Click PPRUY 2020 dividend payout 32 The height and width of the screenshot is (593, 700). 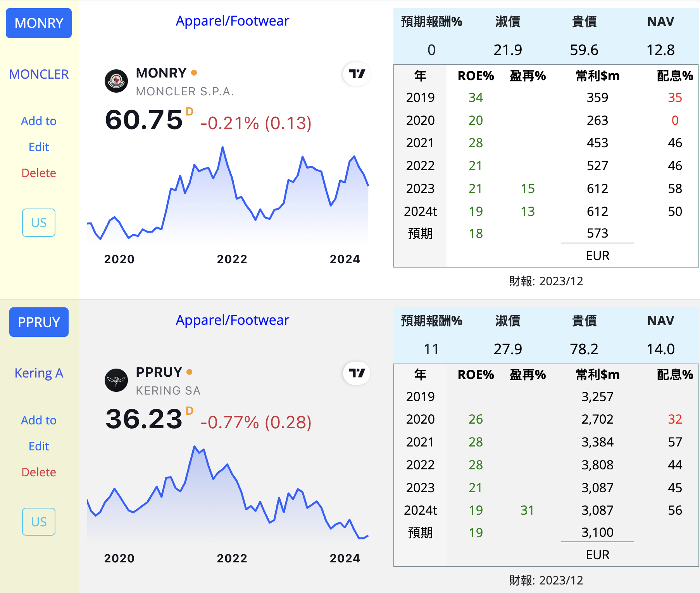click(x=675, y=419)
